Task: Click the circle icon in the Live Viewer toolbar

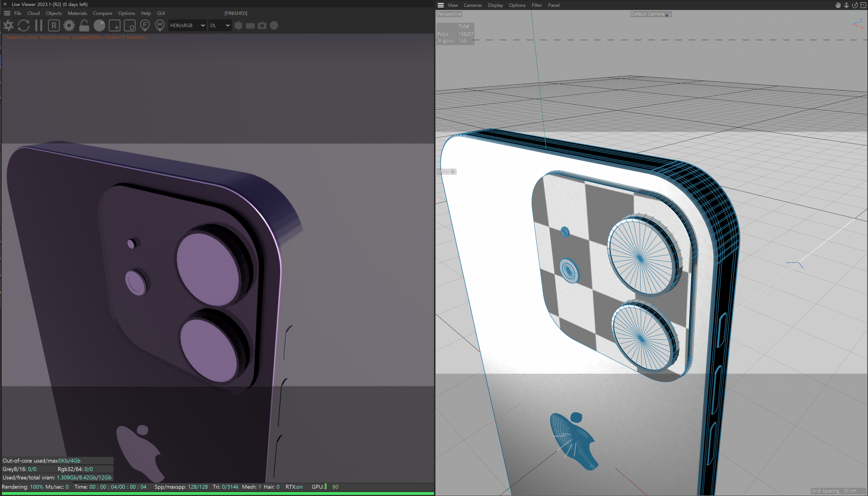Action: (x=274, y=26)
